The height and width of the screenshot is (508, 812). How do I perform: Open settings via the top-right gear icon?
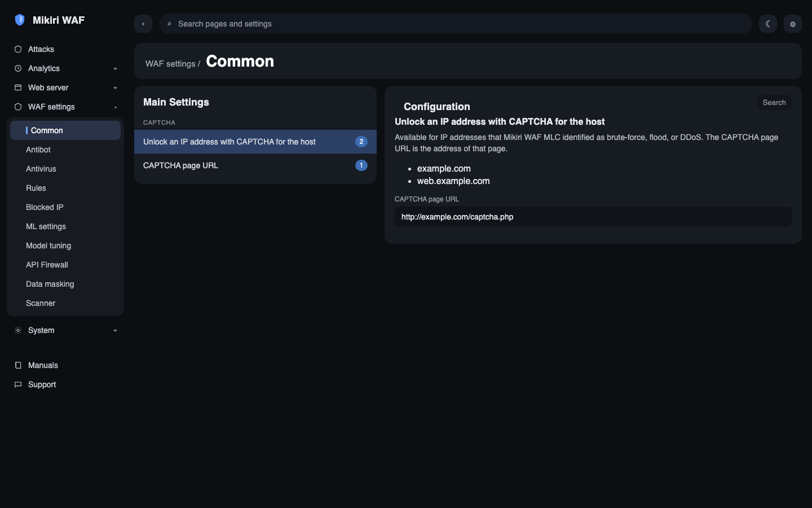click(793, 24)
